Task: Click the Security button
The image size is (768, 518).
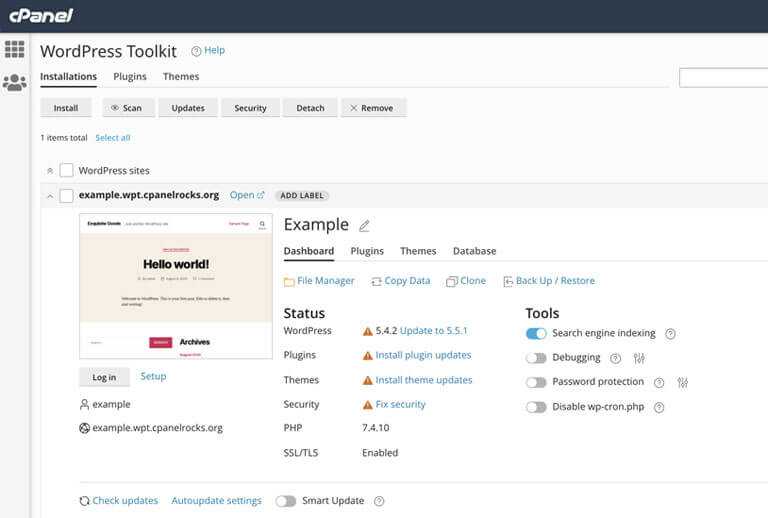Action: [x=250, y=108]
